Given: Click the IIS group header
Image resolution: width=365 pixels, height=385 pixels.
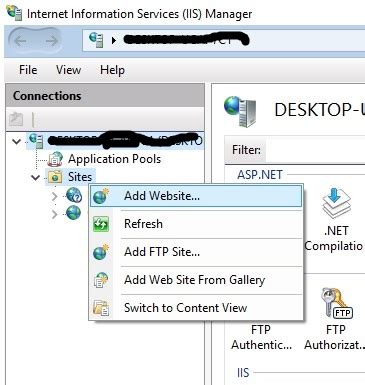Looking at the screenshot, I should point(243,373).
